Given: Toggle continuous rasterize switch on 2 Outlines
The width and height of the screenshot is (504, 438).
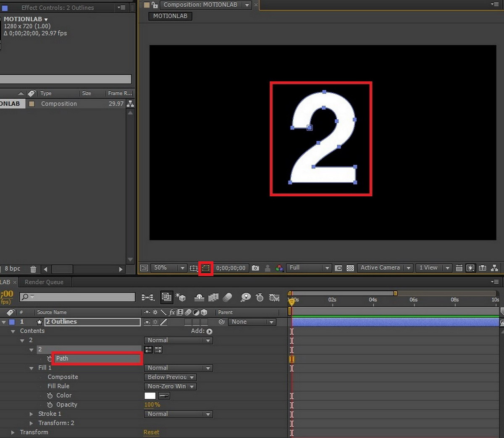Looking at the screenshot, I should [155, 322].
